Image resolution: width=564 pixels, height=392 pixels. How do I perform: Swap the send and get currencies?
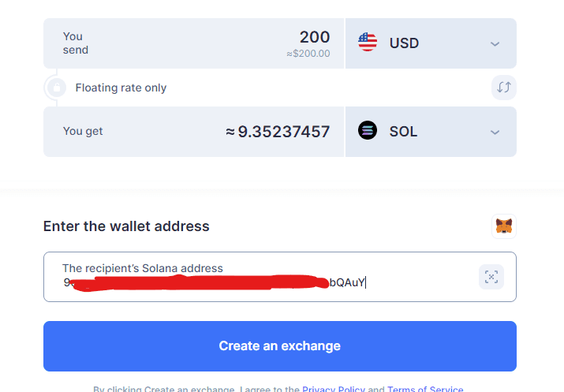point(503,88)
